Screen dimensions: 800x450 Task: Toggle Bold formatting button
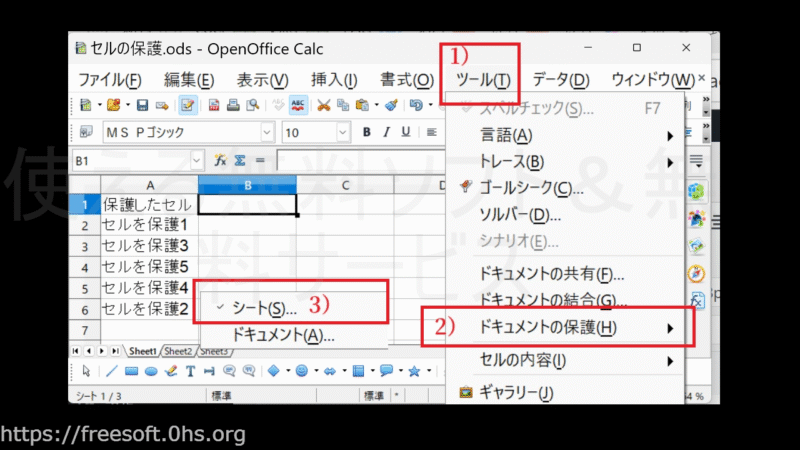tap(367, 132)
